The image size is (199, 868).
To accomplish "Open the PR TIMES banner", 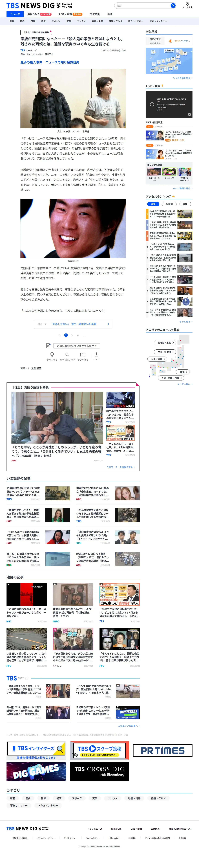I will [163, 750].
